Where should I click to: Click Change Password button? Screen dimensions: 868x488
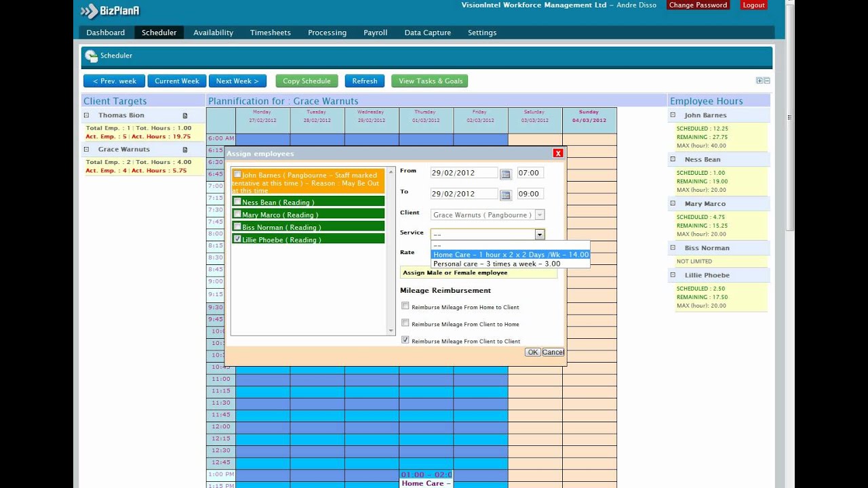click(x=698, y=5)
